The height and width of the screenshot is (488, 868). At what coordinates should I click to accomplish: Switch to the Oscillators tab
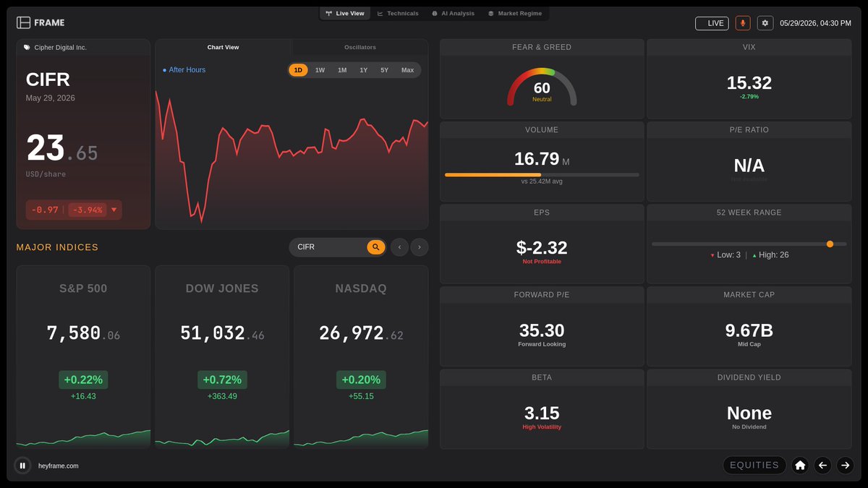pyautogui.click(x=359, y=48)
